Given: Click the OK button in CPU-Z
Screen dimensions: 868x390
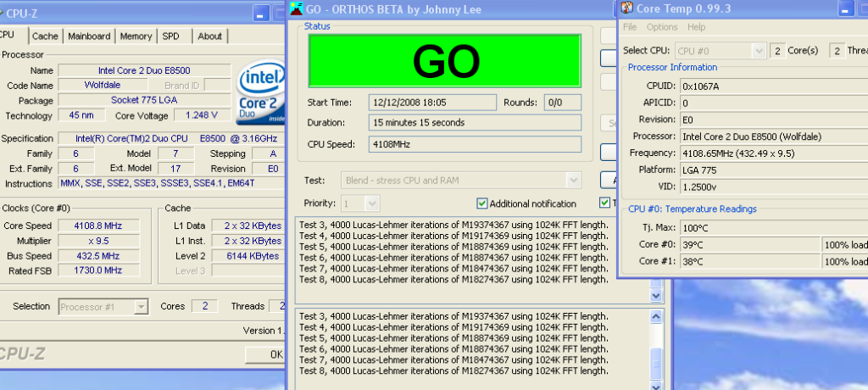Looking at the screenshot, I should coord(265,354).
